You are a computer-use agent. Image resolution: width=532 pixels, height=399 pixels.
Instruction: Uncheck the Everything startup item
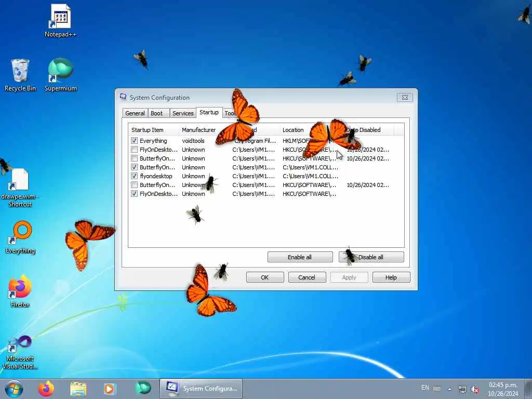135,140
